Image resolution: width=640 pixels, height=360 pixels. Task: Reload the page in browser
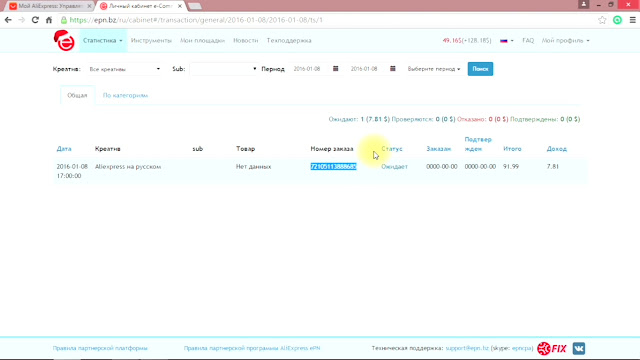pyautogui.click(x=35, y=20)
